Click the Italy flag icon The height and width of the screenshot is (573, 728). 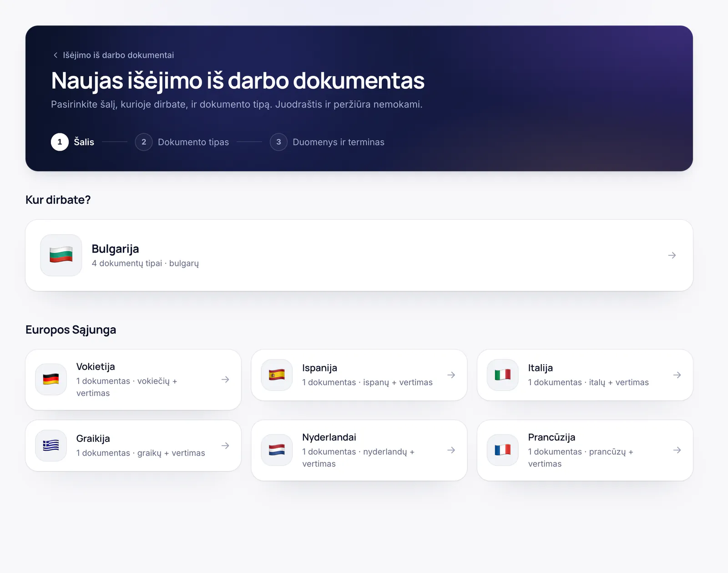pyautogui.click(x=503, y=375)
